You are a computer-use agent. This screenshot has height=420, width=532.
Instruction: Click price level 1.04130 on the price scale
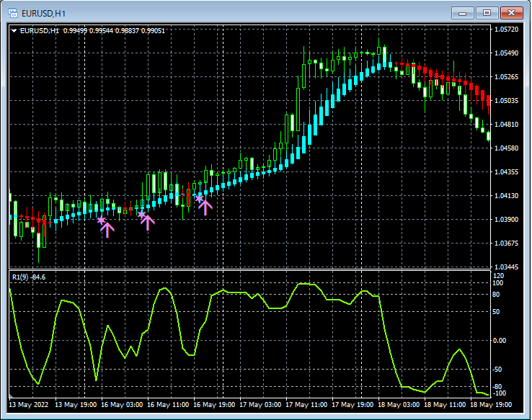(x=507, y=195)
